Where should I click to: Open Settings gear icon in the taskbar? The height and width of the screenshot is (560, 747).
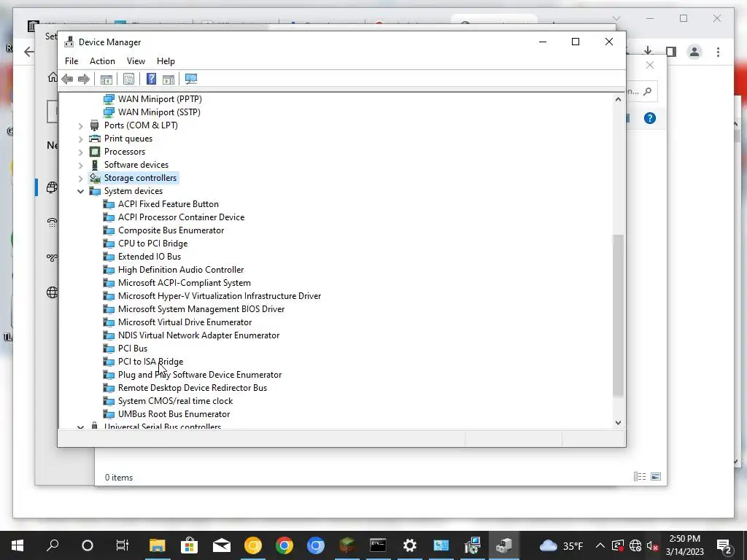click(x=410, y=545)
